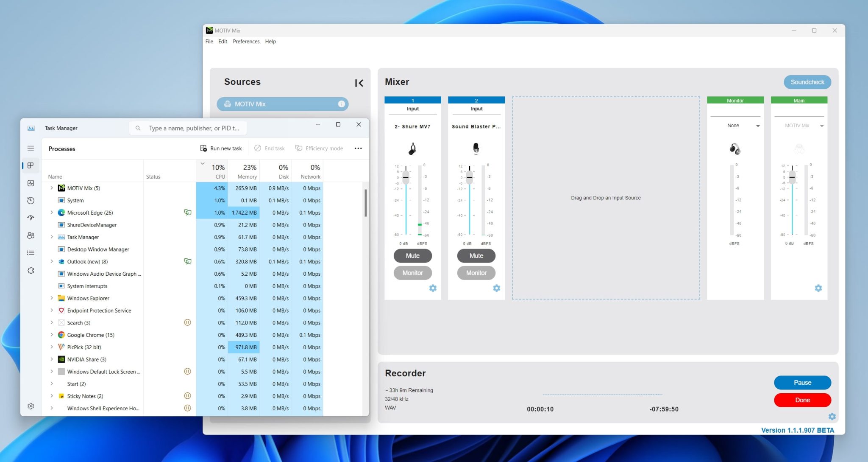Open Task Manager settings via the gear icon
The height and width of the screenshot is (462, 868).
click(30, 406)
